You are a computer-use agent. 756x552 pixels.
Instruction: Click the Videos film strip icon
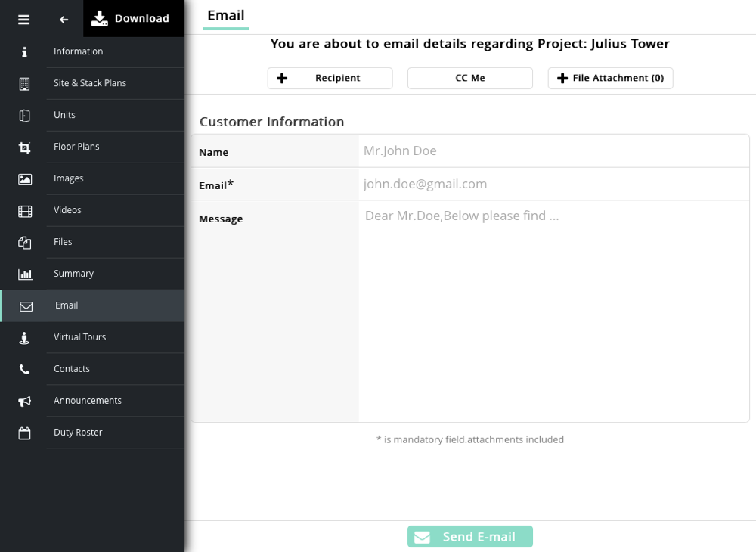pyautogui.click(x=25, y=212)
